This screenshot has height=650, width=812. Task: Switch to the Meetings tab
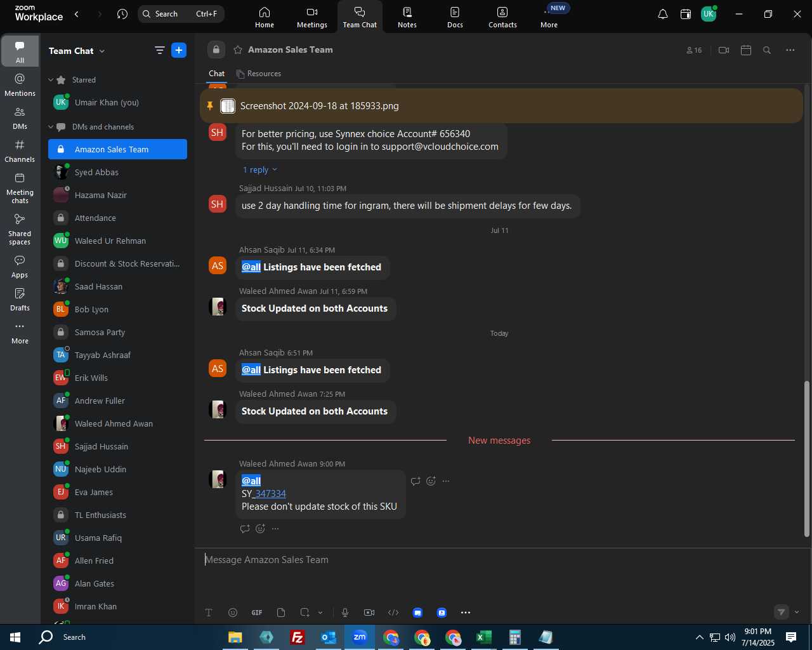click(x=312, y=17)
